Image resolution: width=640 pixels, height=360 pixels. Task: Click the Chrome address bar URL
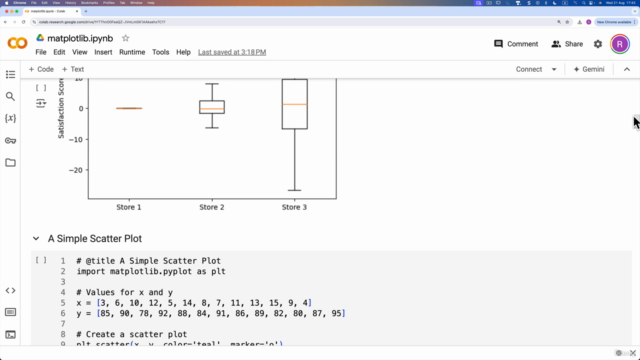(x=102, y=22)
